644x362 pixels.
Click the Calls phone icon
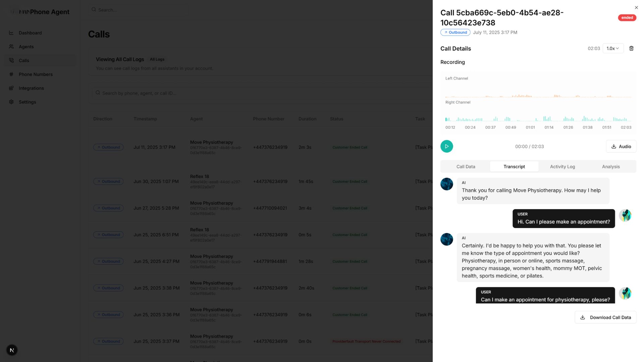tap(11, 61)
